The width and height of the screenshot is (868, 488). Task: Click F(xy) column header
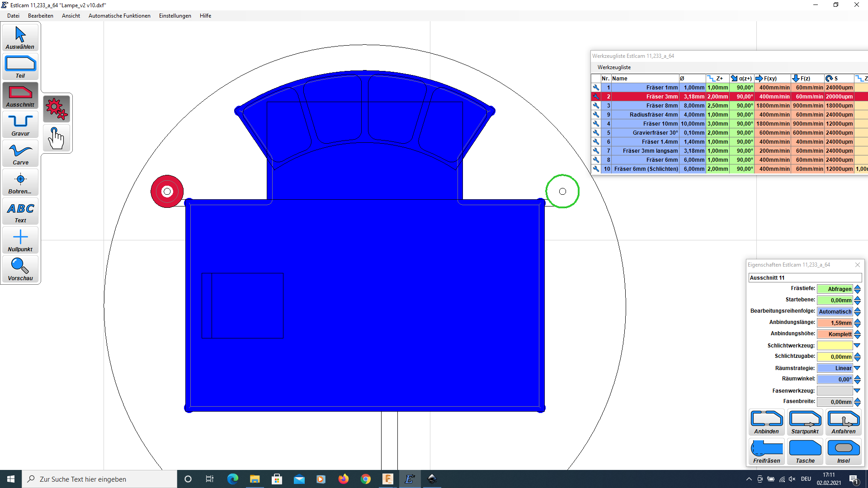coord(773,79)
